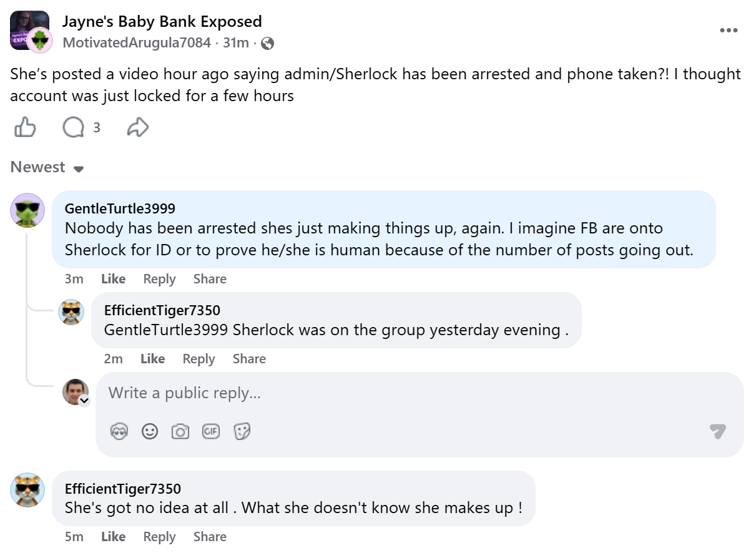
Task: Open Jayne's Baby Bank Exposed group
Action: click(x=162, y=21)
